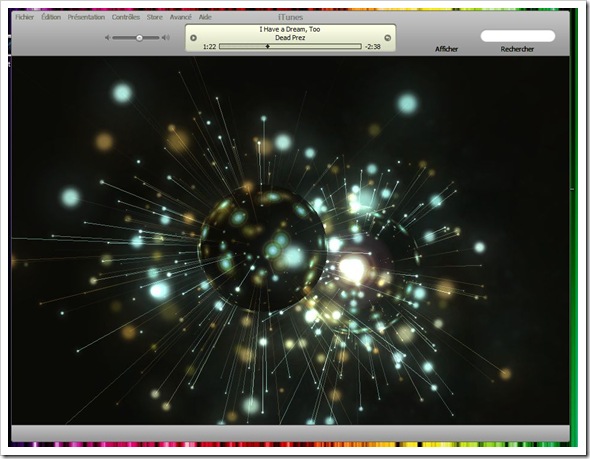This screenshot has height=459, width=590.
Task: Open the Contrôles menu
Action: click(x=126, y=17)
